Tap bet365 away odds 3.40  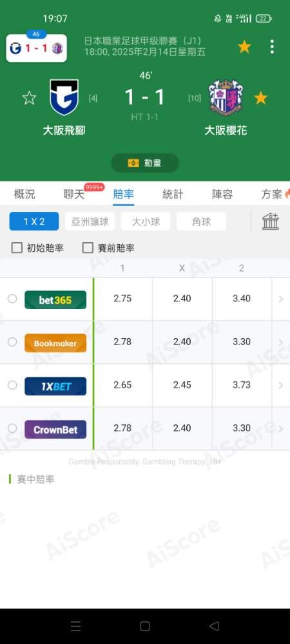click(242, 299)
